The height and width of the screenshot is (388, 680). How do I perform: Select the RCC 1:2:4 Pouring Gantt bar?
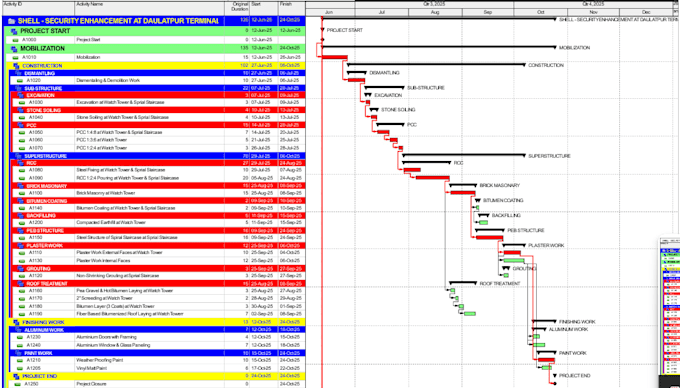click(x=432, y=177)
